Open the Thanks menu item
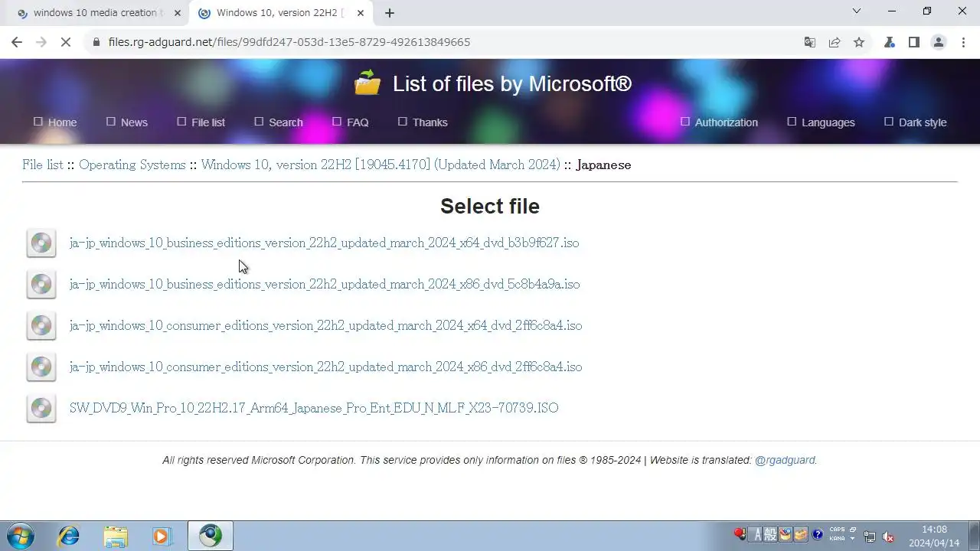 423,122
